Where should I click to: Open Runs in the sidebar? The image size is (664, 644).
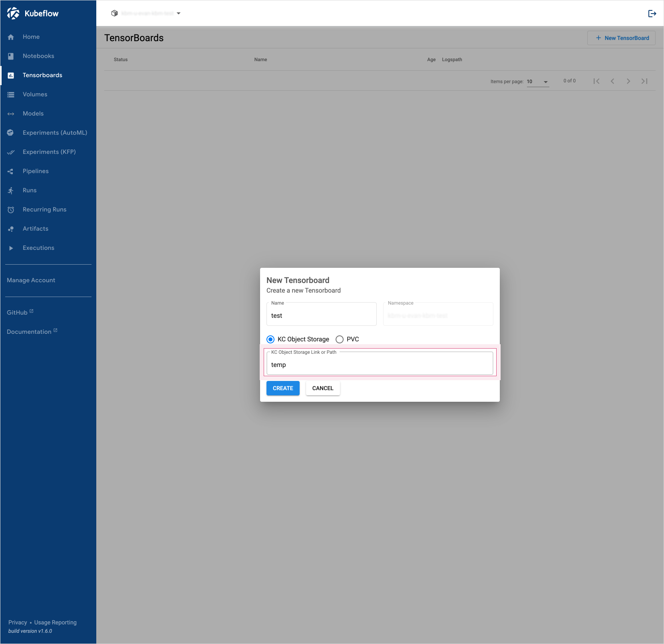(x=48, y=191)
